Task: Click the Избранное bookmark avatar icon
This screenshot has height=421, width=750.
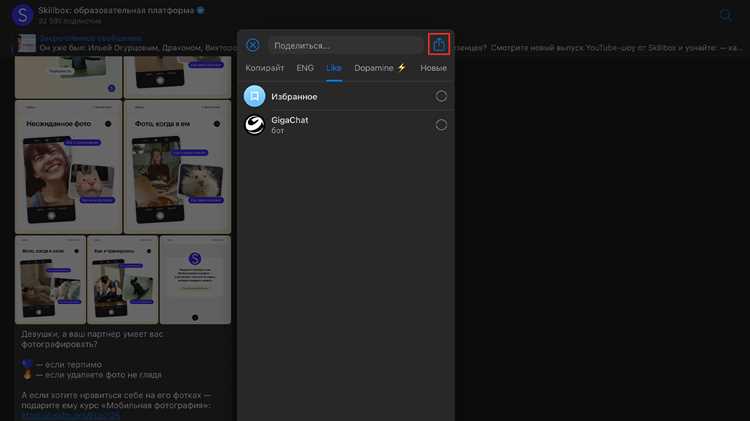Action: pos(254,96)
